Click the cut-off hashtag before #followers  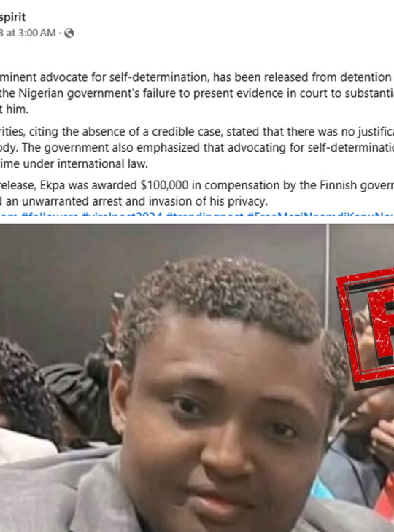click(x=9, y=215)
